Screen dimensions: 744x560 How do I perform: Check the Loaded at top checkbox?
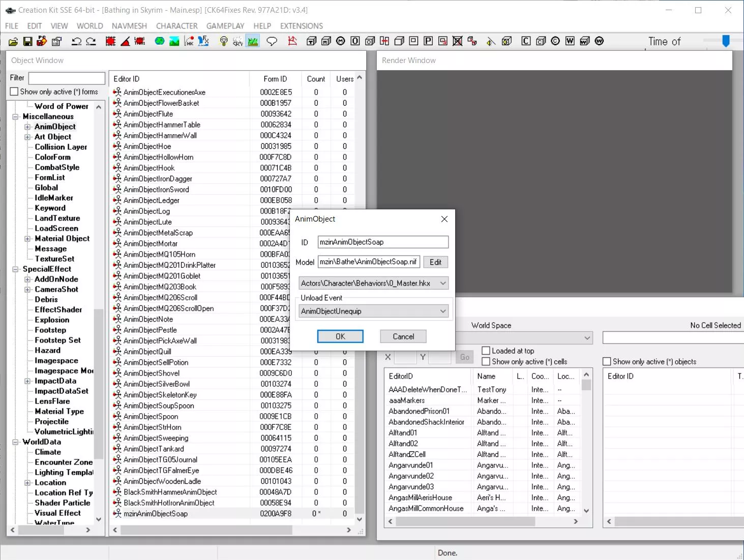pyautogui.click(x=486, y=351)
